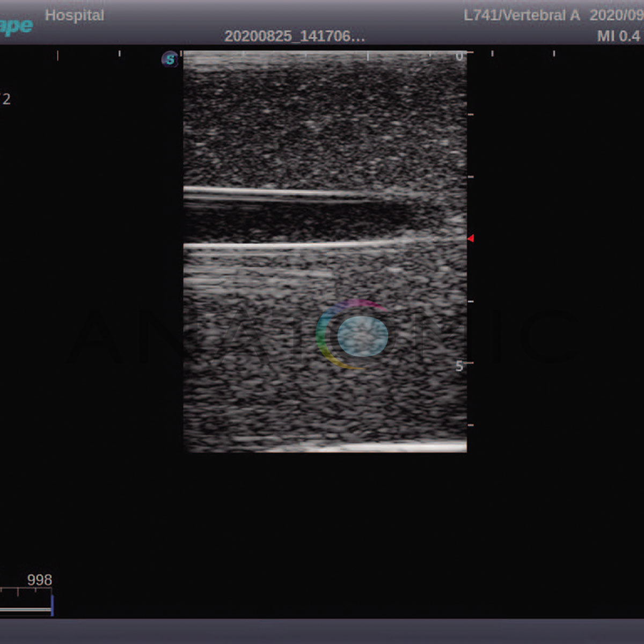
Task: Select the 20200825_141706 file name title
Action: coord(295,36)
